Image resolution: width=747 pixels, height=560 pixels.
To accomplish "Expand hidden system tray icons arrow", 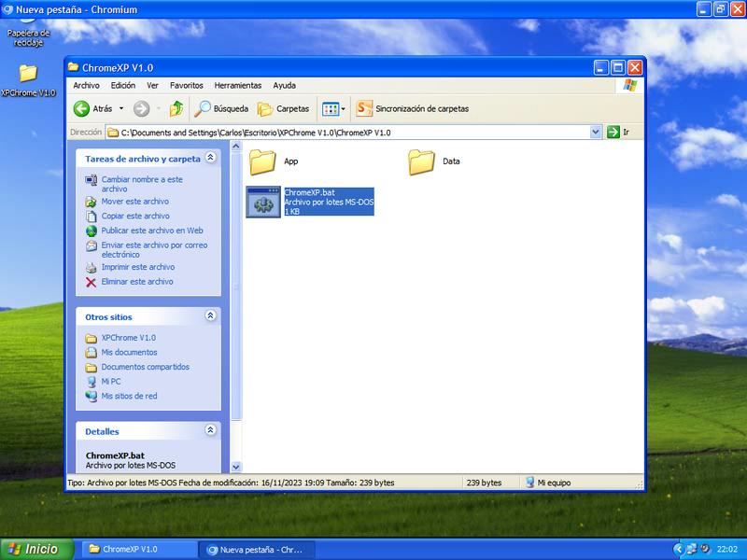I will coord(678,549).
